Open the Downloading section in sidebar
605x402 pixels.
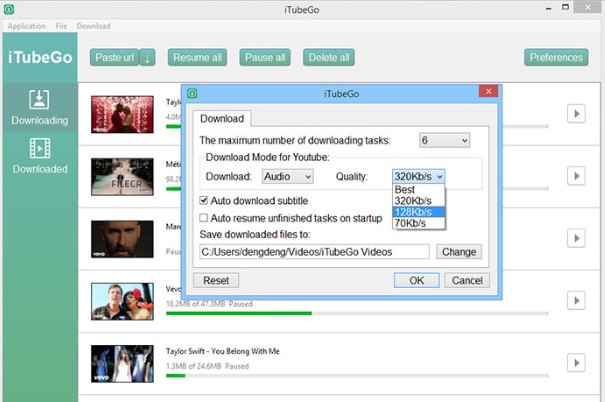40,108
